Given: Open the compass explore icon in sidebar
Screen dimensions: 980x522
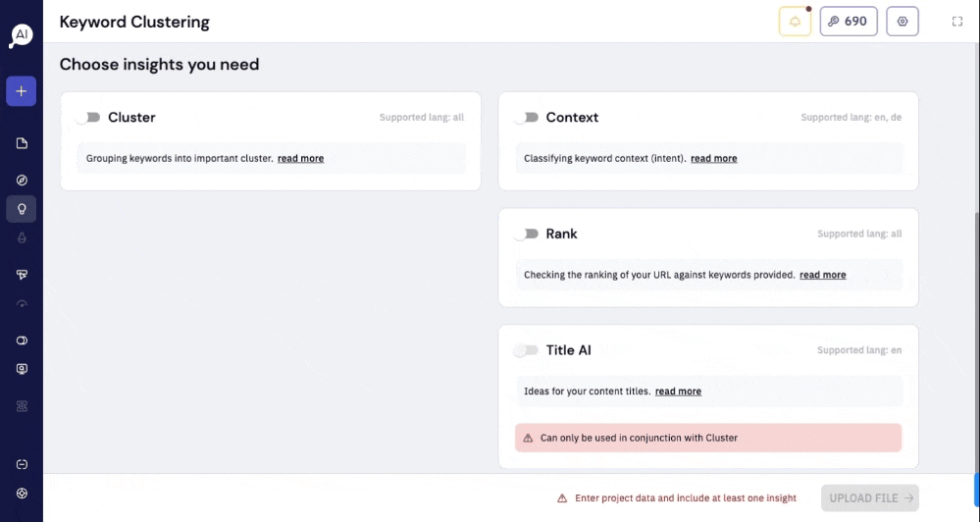Looking at the screenshot, I should point(22,180).
